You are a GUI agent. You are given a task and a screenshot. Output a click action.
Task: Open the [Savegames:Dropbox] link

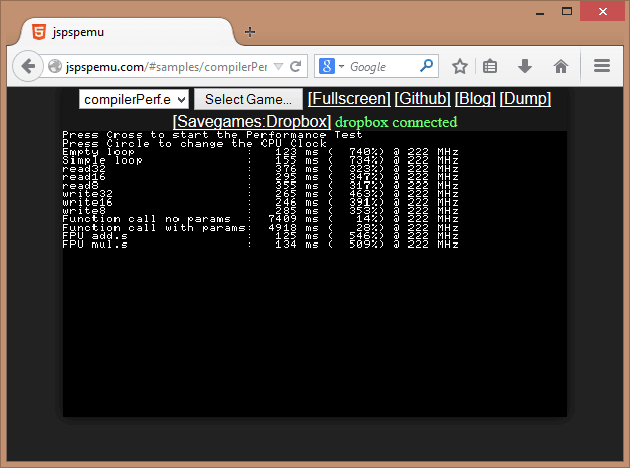[251, 122]
